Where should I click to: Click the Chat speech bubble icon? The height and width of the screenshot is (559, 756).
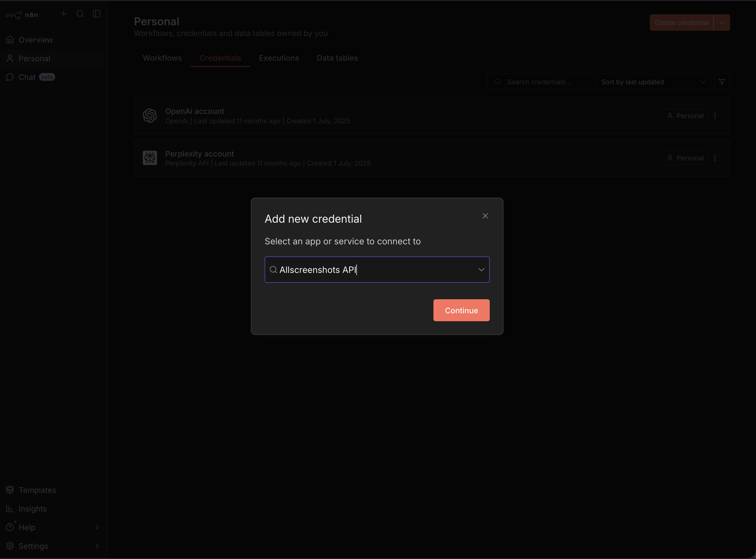(10, 77)
